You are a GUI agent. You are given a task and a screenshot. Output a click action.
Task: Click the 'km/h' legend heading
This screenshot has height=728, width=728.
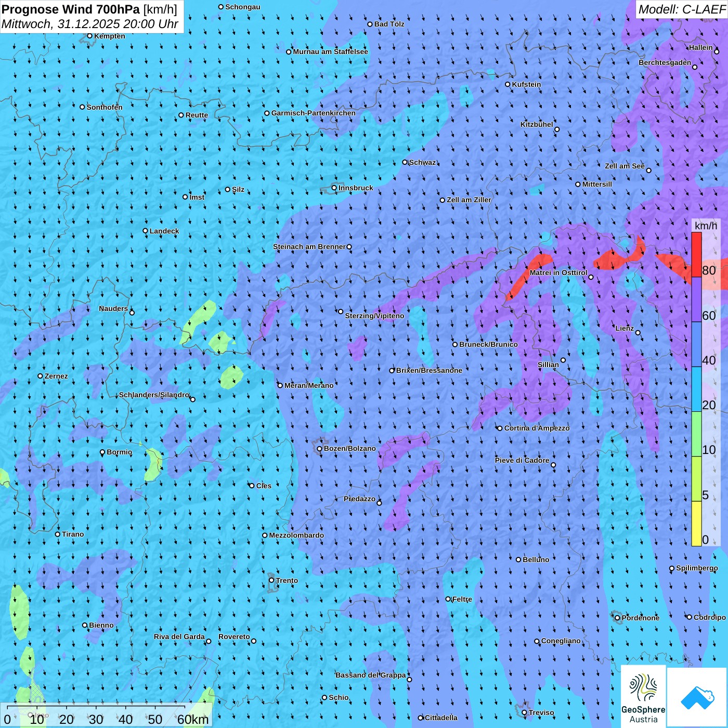[706, 225]
